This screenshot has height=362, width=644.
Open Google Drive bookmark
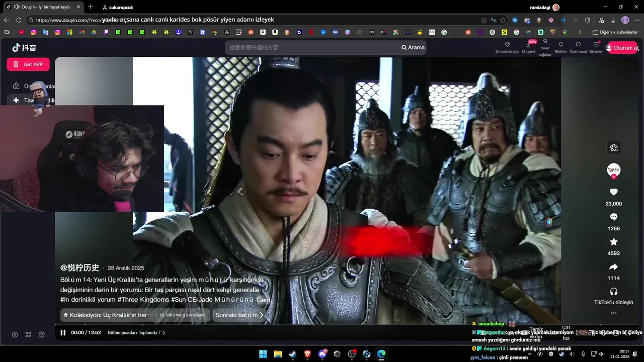[x=94, y=32]
